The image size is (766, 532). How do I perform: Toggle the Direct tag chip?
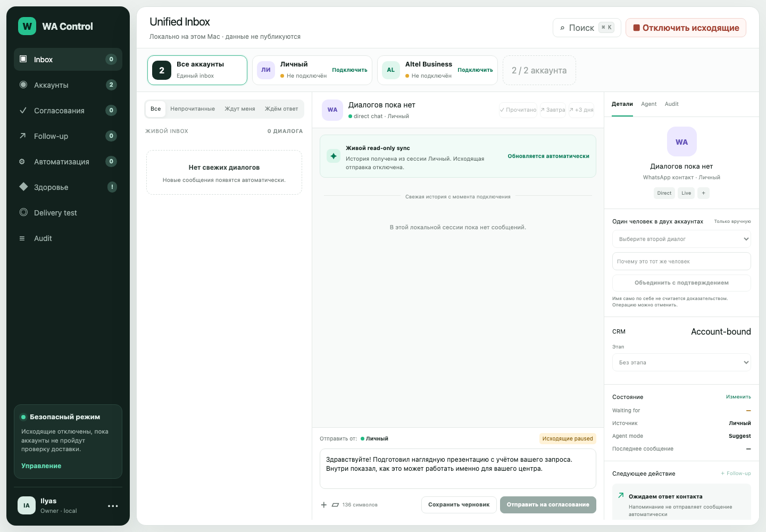tap(664, 193)
